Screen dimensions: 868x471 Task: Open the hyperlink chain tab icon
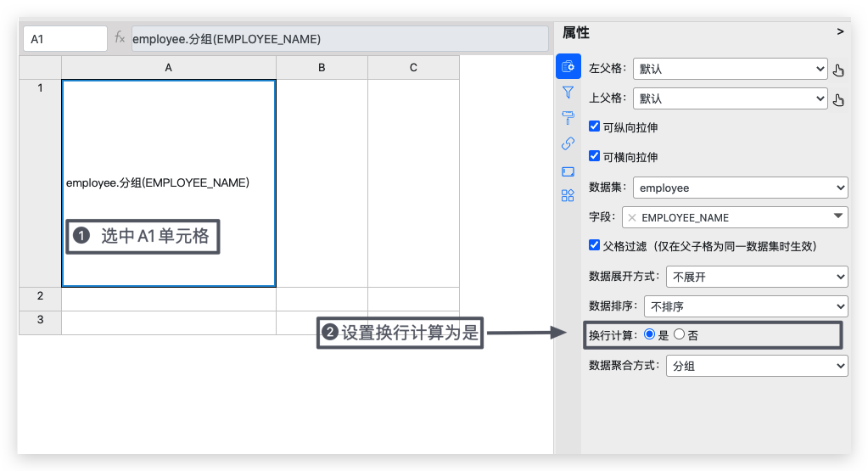[x=568, y=144]
